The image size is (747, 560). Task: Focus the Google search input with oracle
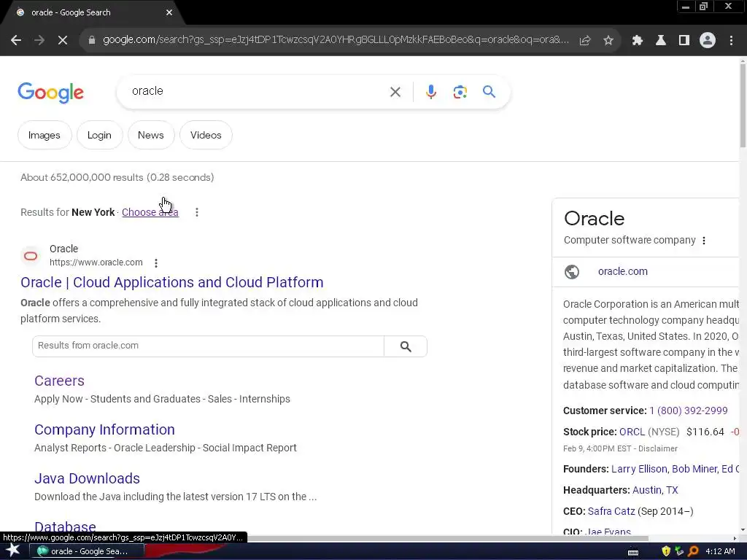pyautogui.click(x=258, y=91)
